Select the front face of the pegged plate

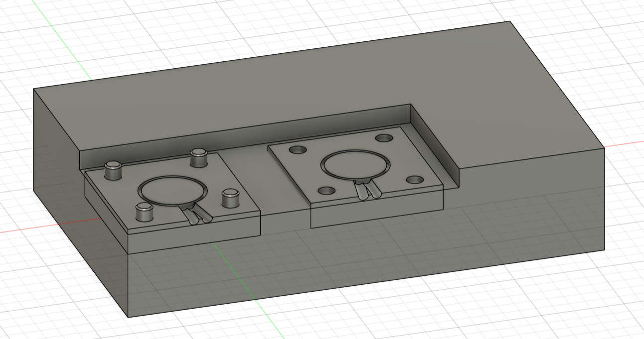click(x=194, y=231)
